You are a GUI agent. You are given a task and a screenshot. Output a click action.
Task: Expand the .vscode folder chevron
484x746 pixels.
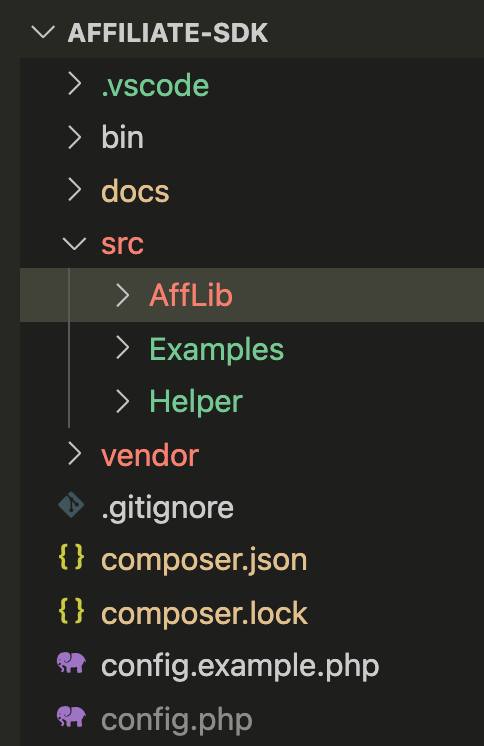[75, 84]
